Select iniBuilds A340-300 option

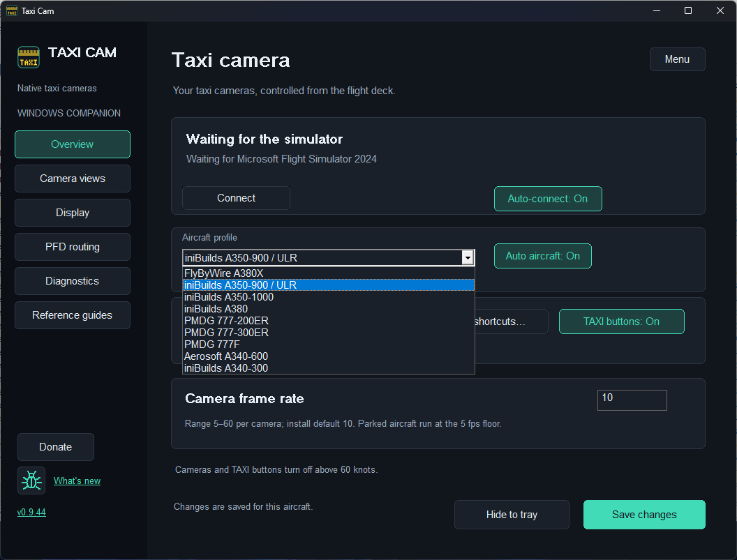[x=328, y=368]
